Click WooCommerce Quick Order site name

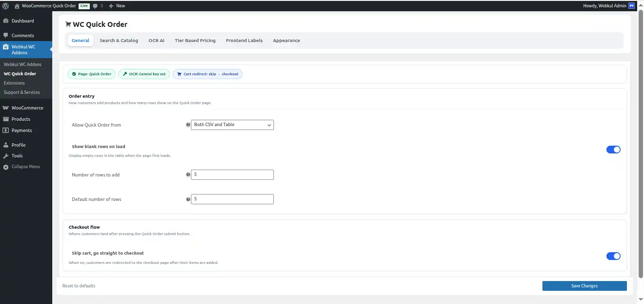coord(49,6)
